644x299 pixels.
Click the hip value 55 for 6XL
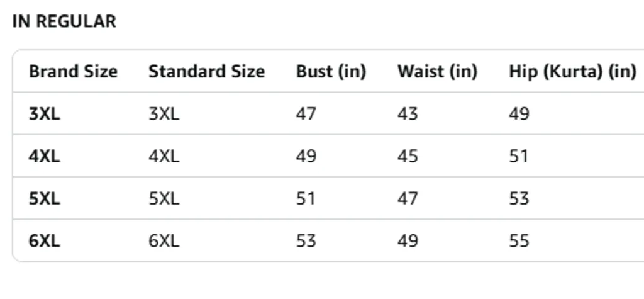[519, 240]
